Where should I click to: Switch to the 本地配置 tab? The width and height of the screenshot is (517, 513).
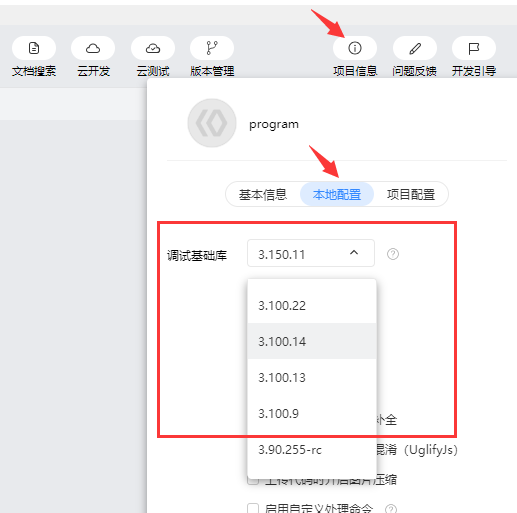pyautogui.click(x=337, y=194)
